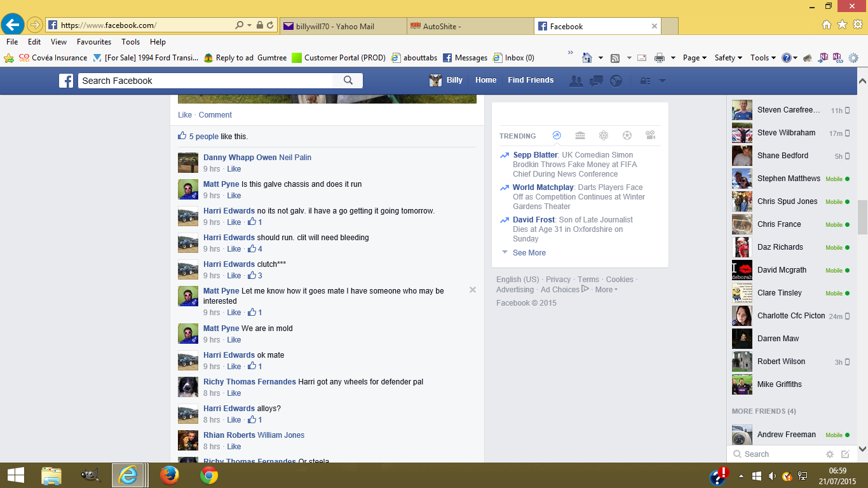Click the IE RSS feeds icon
The image size is (868, 488).
[615, 58]
